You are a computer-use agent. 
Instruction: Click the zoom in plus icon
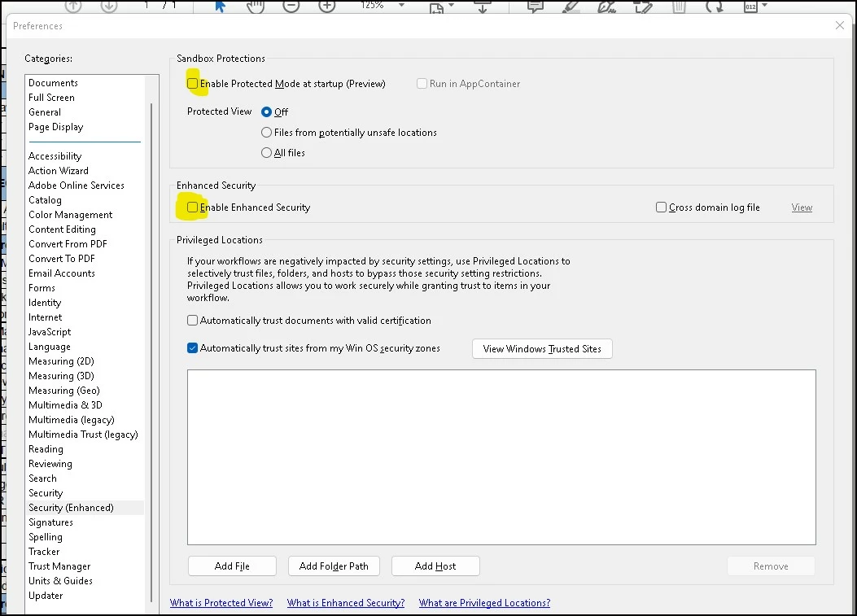coord(327,6)
